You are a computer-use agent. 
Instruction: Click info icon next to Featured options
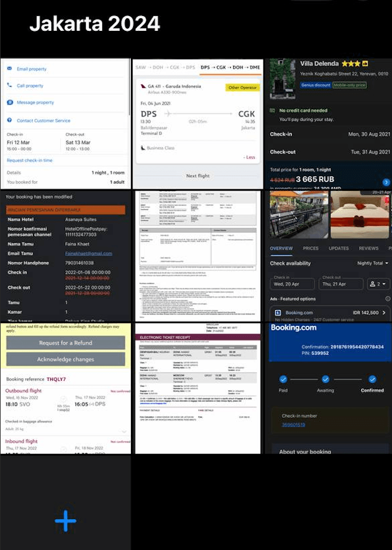[x=387, y=299]
